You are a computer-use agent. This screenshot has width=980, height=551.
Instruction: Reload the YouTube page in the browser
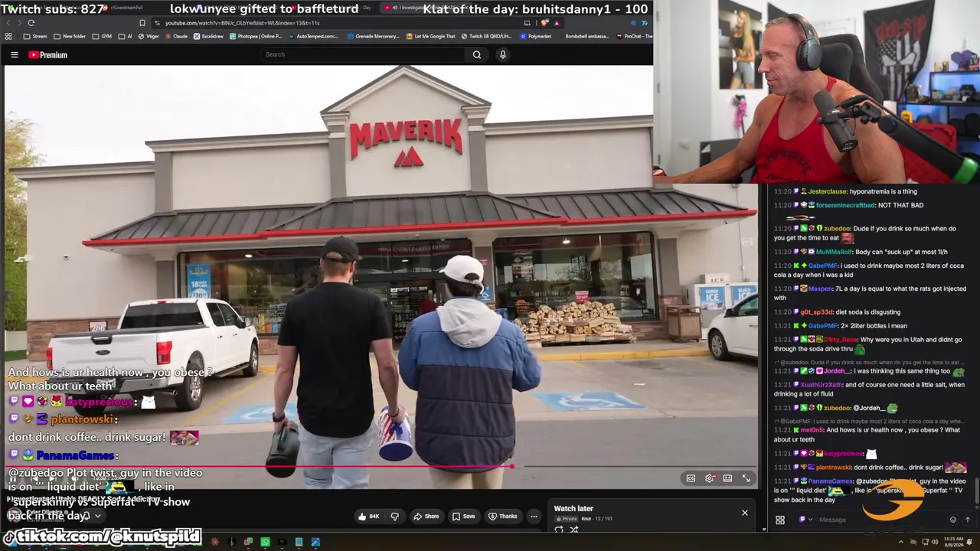tap(31, 23)
